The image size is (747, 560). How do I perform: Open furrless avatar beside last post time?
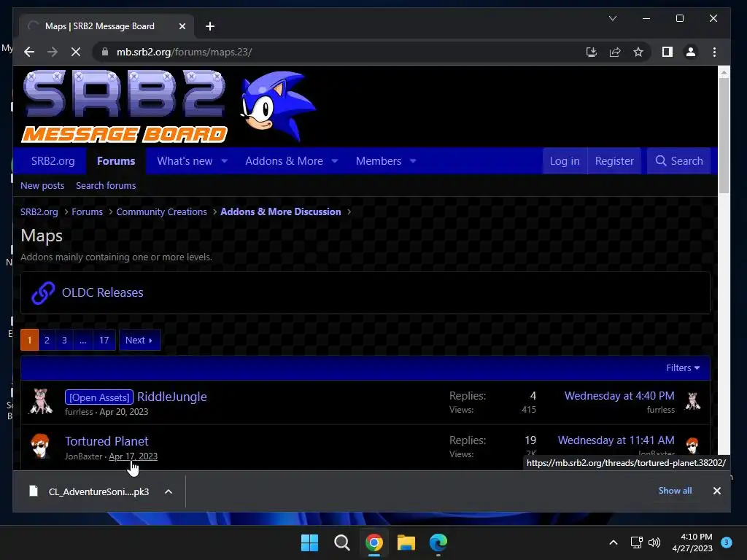point(693,401)
